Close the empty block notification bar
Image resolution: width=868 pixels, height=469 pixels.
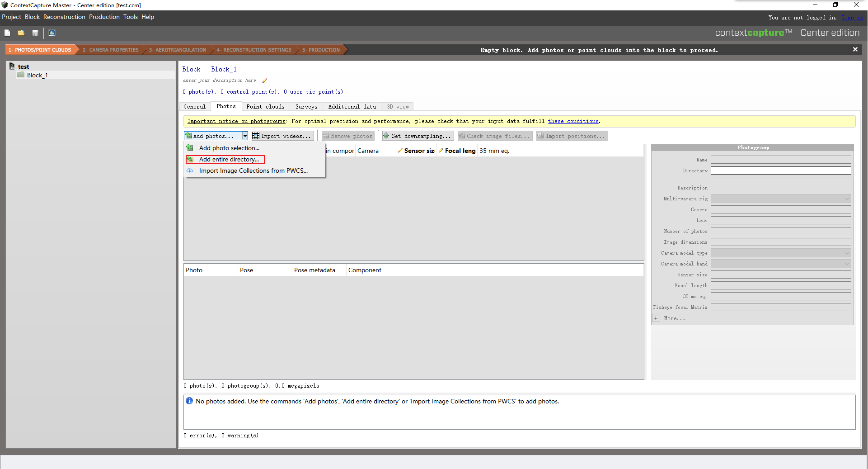tap(855, 50)
